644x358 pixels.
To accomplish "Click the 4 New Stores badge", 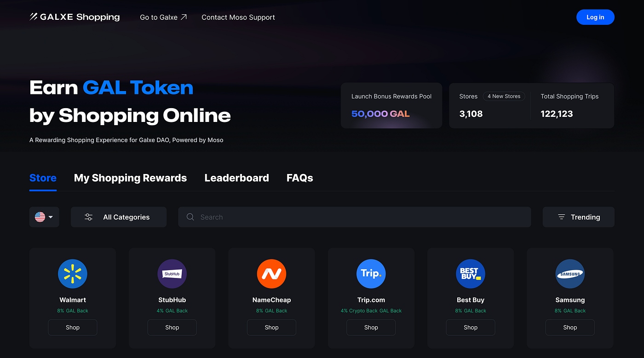I will pos(504,96).
